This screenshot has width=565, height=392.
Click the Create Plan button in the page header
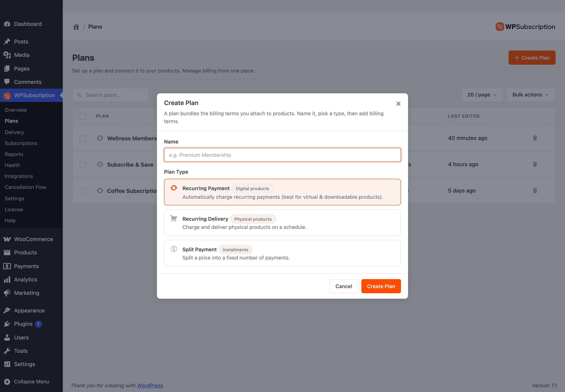click(532, 58)
